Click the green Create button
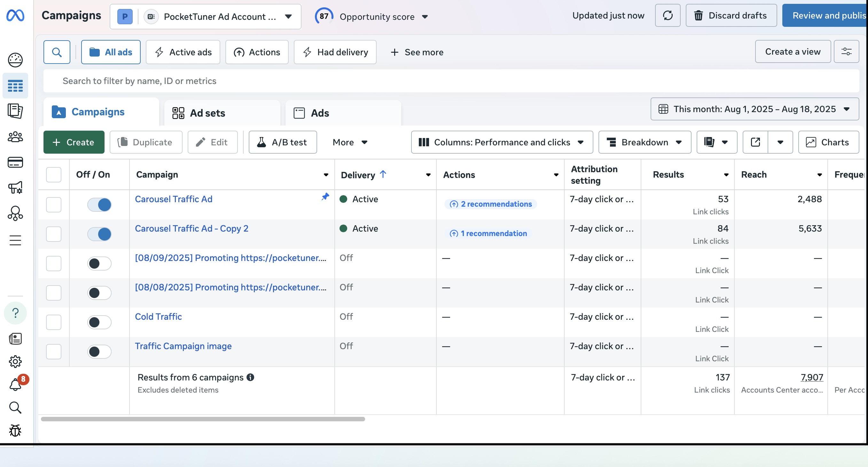Viewport: 868px width, 467px height. [x=74, y=142]
